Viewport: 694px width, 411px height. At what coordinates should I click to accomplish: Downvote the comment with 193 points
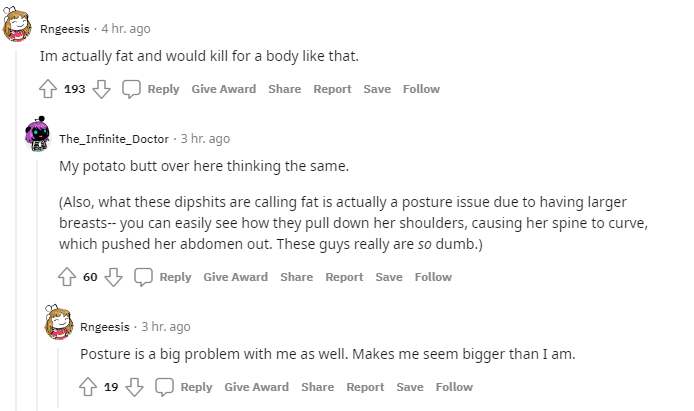pos(101,89)
